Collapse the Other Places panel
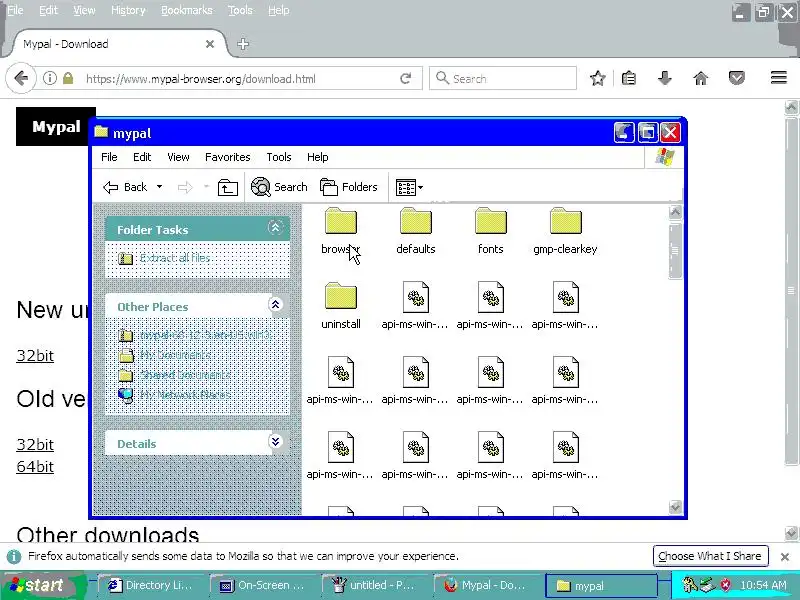 point(276,305)
